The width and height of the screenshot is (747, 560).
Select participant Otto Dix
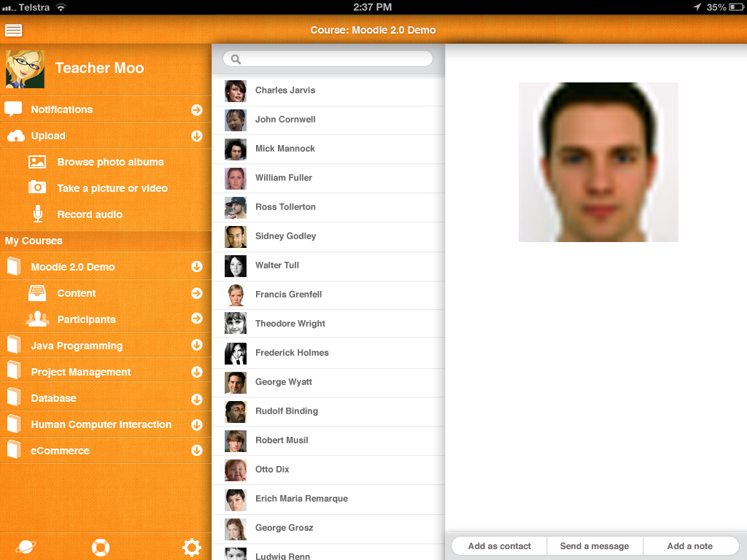click(x=328, y=470)
